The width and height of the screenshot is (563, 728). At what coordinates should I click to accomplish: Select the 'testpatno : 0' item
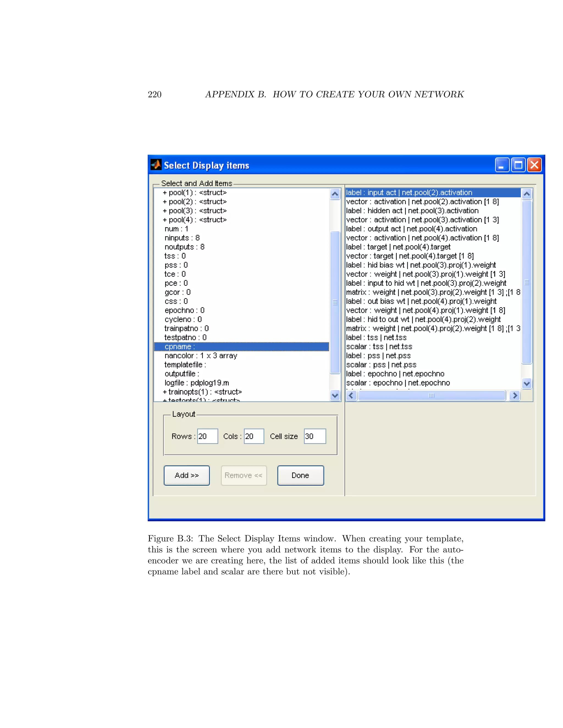click(241, 337)
